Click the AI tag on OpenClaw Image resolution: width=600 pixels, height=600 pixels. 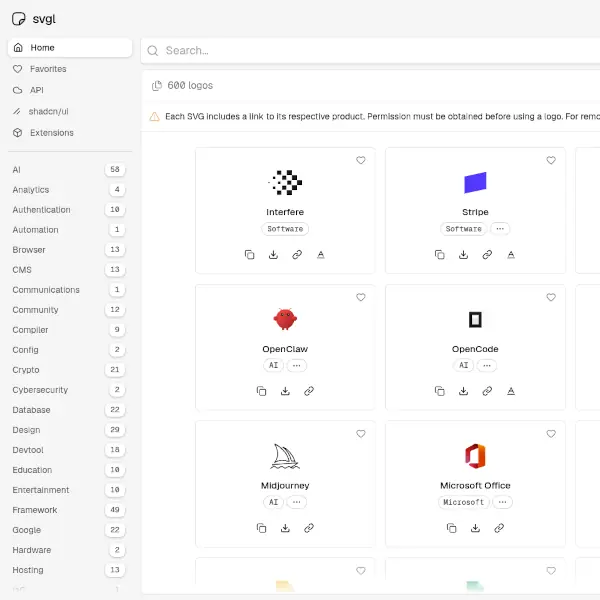[273, 365]
